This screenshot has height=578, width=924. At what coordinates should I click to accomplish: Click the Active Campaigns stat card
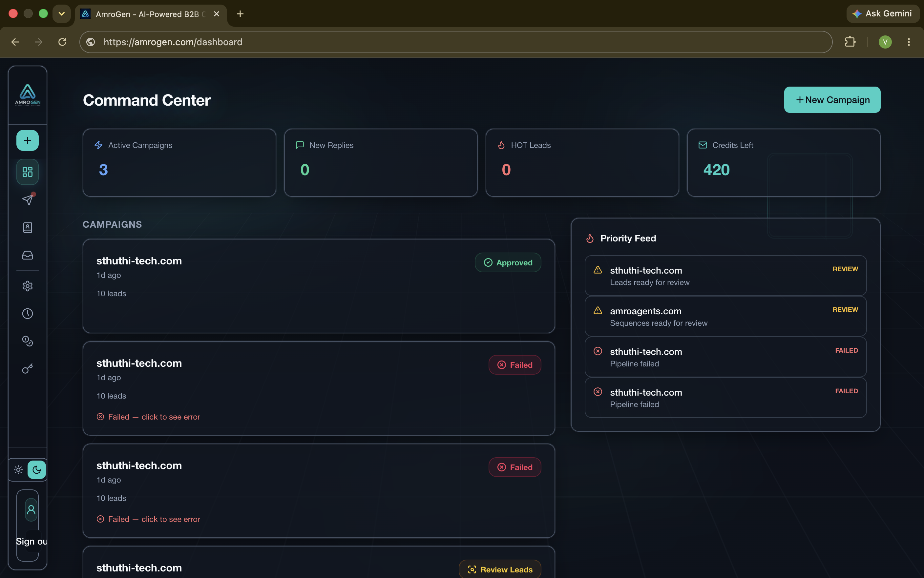(x=179, y=163)
